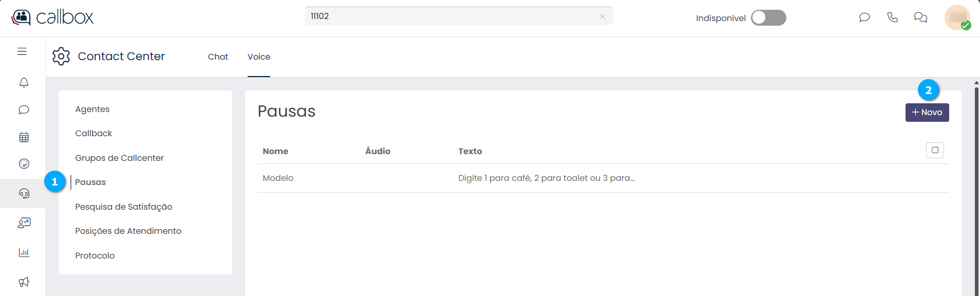Open the calendar icon in left sidebar
Screen dimensions: 980x296
coord(24,137)
